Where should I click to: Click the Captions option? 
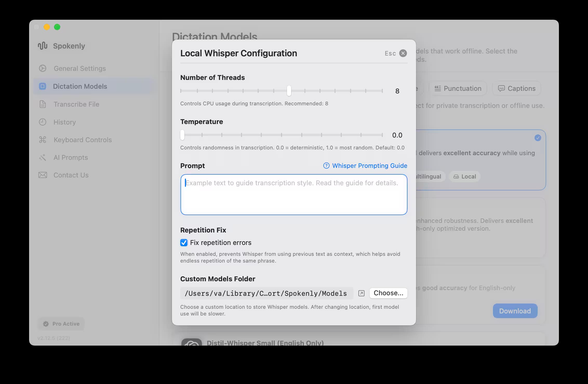(x=516, y=88)
